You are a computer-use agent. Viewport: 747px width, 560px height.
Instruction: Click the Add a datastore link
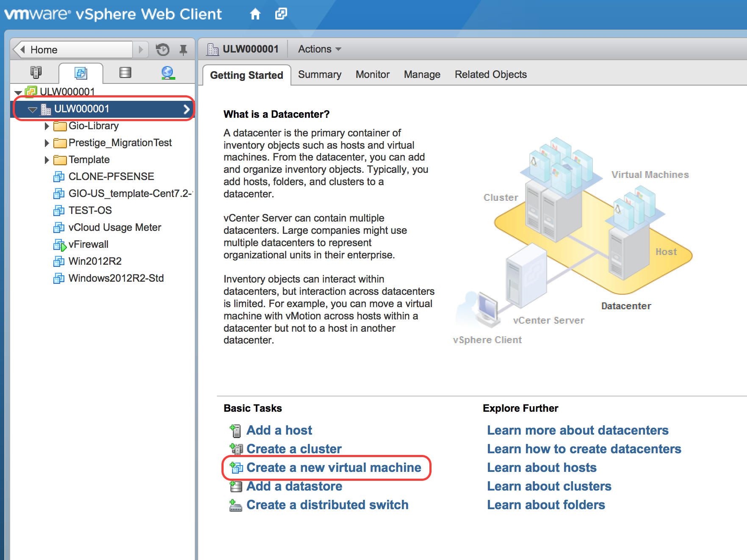[294, 486]
